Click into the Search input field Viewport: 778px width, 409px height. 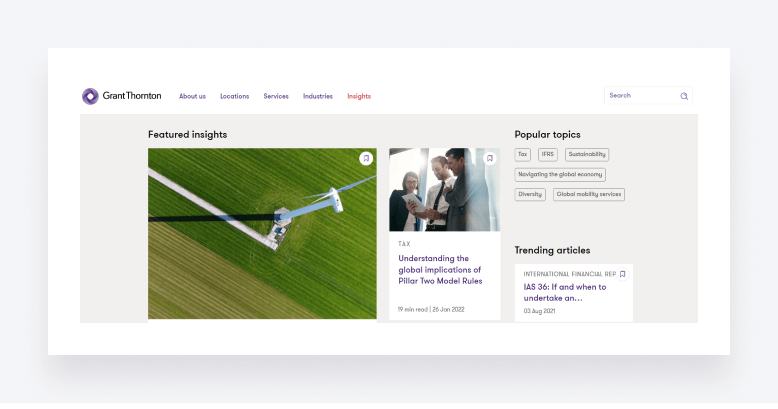click(640, 96)
